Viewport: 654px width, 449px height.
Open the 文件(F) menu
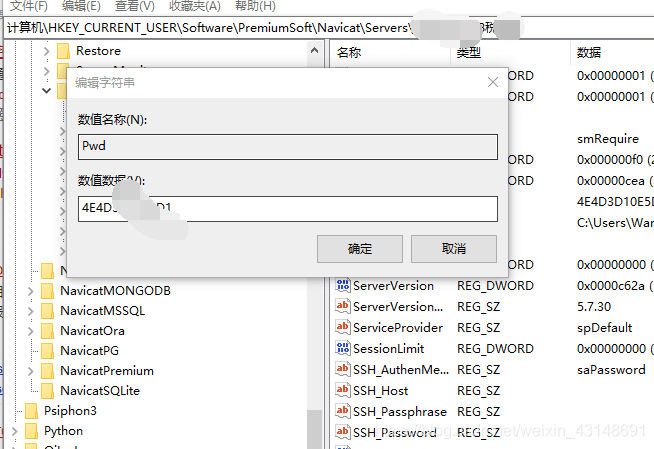[x=28, y=6]
